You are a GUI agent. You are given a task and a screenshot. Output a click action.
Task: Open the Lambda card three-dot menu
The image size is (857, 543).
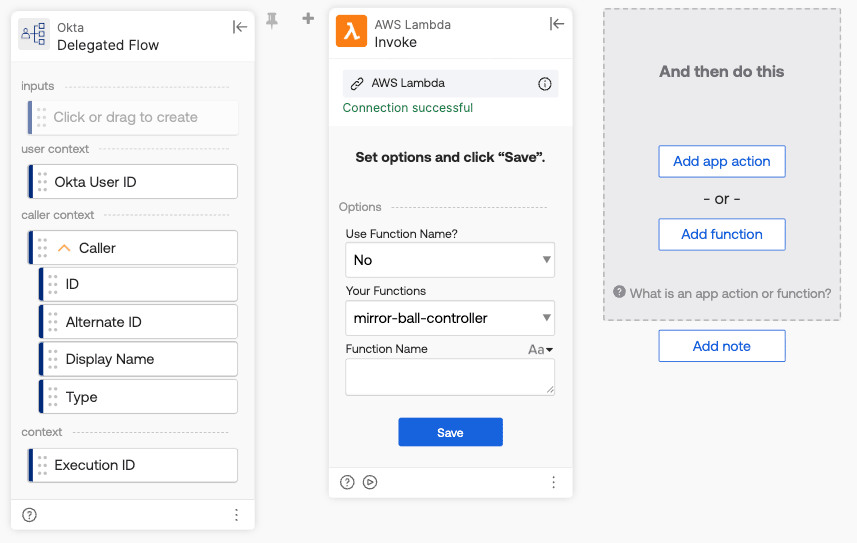[553, 482]
